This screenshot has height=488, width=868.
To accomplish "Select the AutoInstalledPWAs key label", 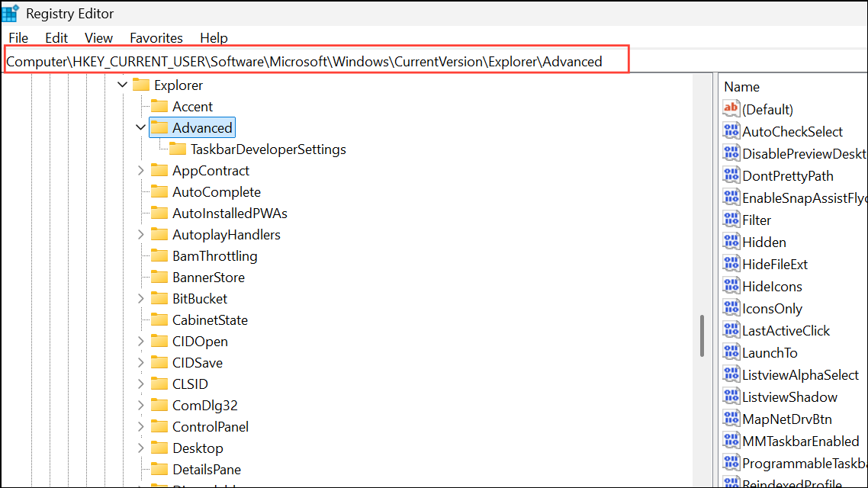I will (x=230, y=213).
